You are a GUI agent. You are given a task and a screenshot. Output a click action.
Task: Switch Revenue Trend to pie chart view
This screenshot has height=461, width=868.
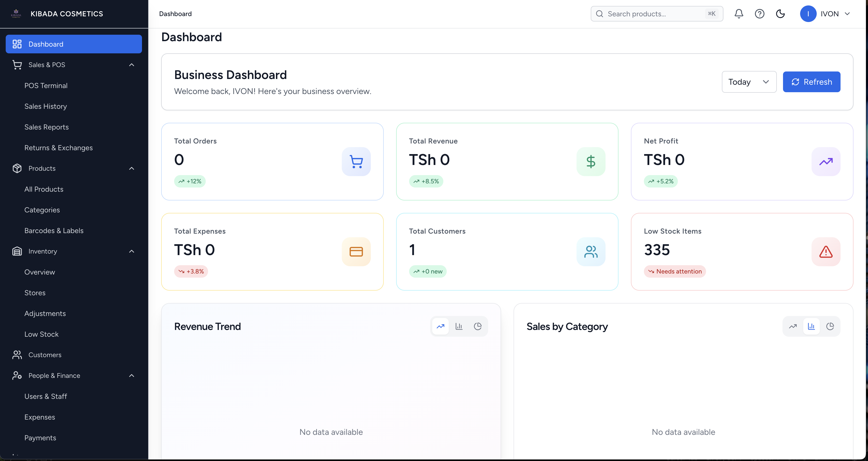point(478,326)
